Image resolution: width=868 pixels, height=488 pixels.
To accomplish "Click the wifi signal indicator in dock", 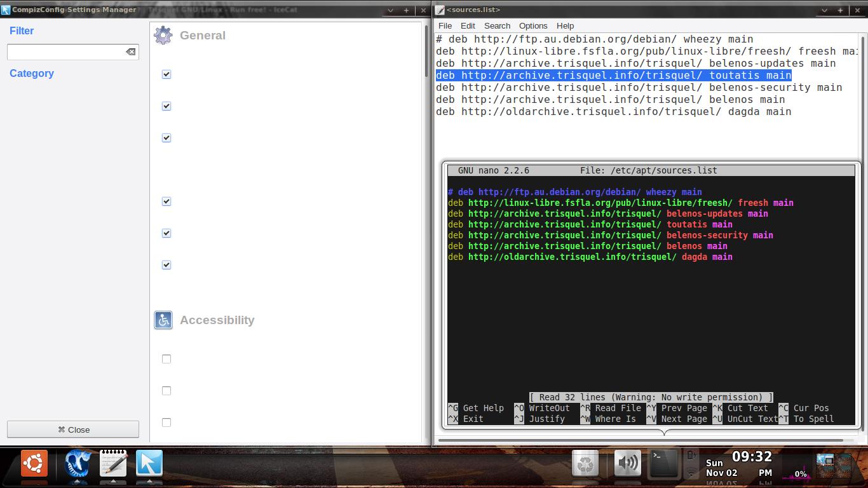I will [691, 472].
